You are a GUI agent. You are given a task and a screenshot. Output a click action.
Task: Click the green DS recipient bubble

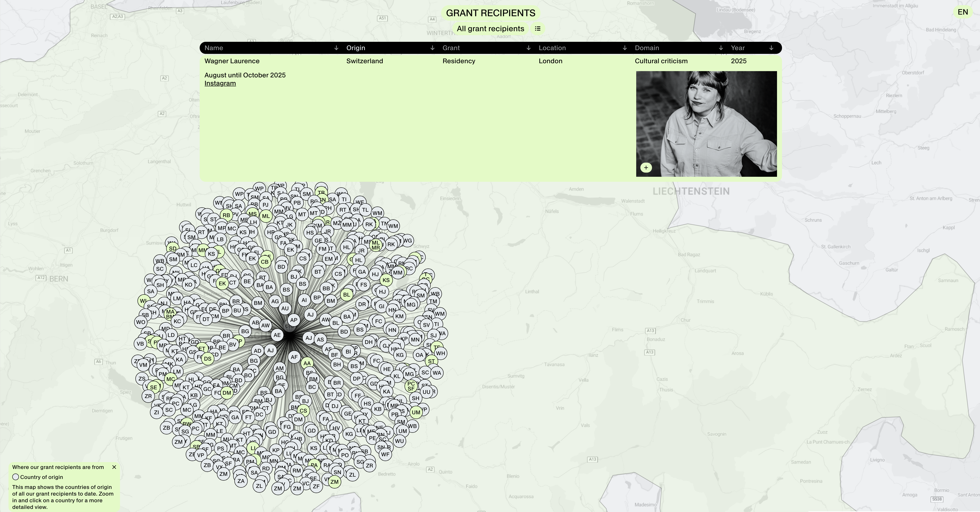click(207, 359)
